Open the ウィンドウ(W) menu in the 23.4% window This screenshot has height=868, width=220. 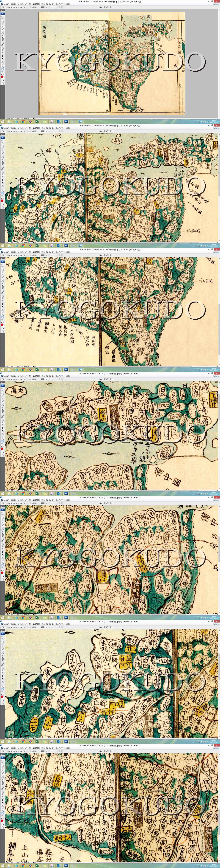pyautogui.click(x=59, y=4)
